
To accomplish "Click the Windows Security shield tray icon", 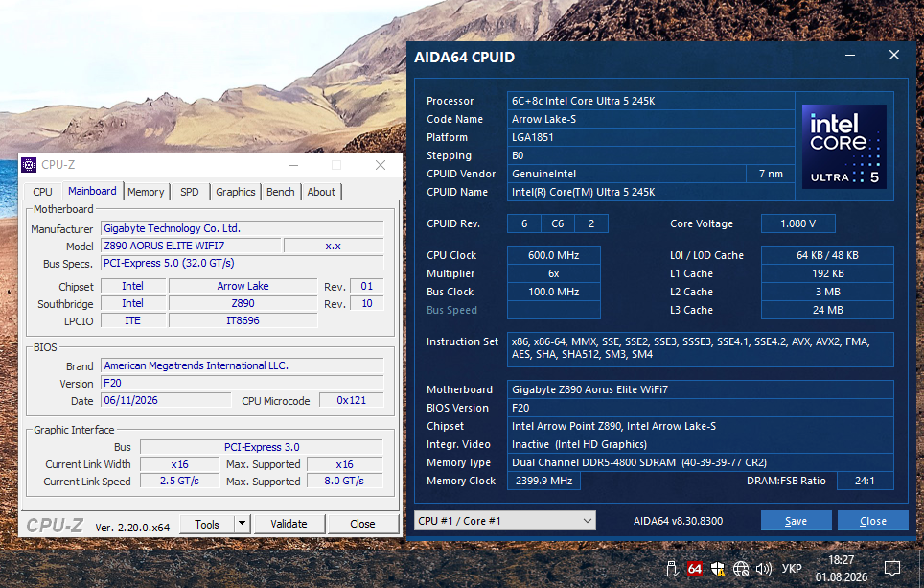I will 718,569.
